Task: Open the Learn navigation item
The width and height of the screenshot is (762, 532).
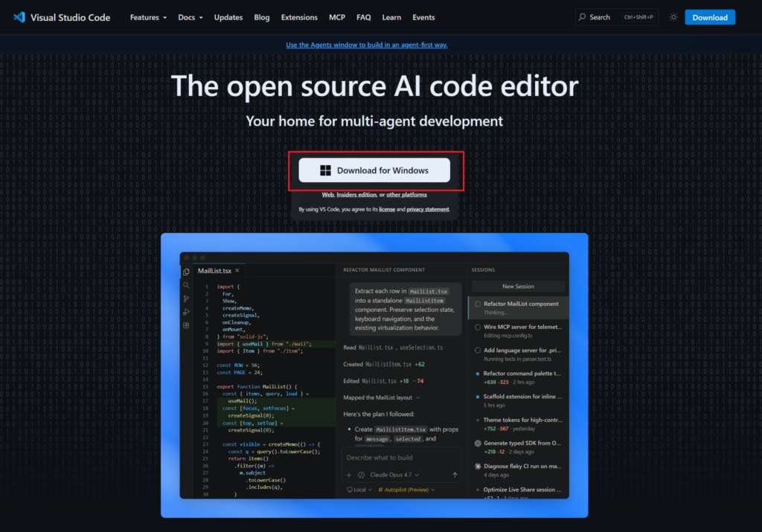Action: tap(391, 18)
